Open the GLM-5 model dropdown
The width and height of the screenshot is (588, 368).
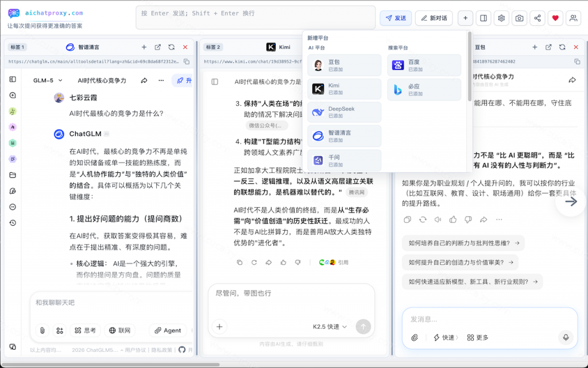click(48, 80)
